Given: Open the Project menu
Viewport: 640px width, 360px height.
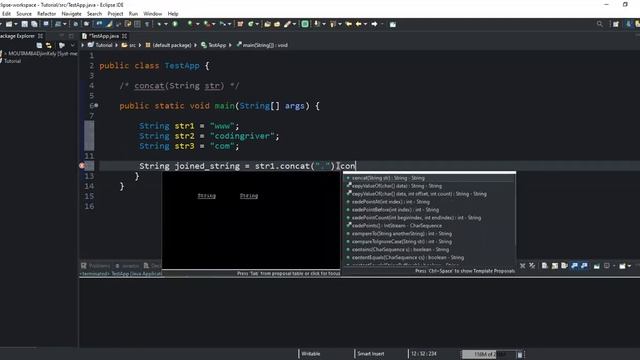Looking at the screenshot, I should (x=115, y=14).
